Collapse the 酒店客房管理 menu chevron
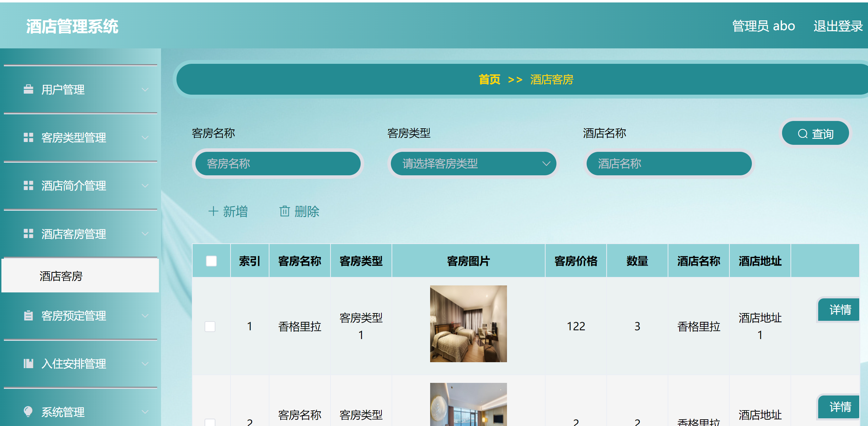The width and height of the screenshot is (868, 426). 145,234
